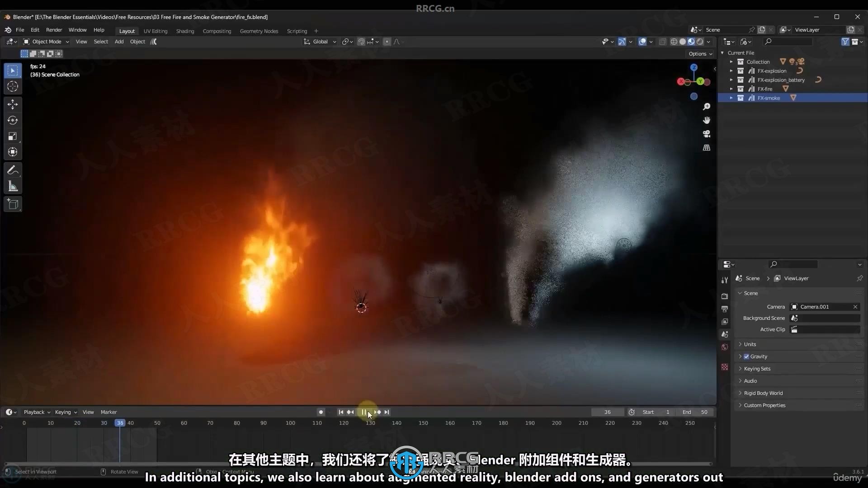Click the End frame field

click(x=696, y=412)
